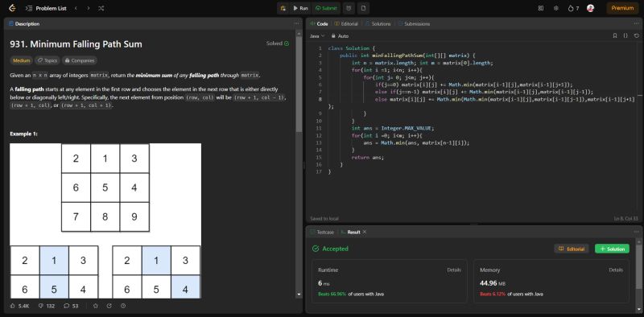This screenshot has height=317, width=644.
Task: Switch to the Submissions tab
Action: tap(414, 24)
